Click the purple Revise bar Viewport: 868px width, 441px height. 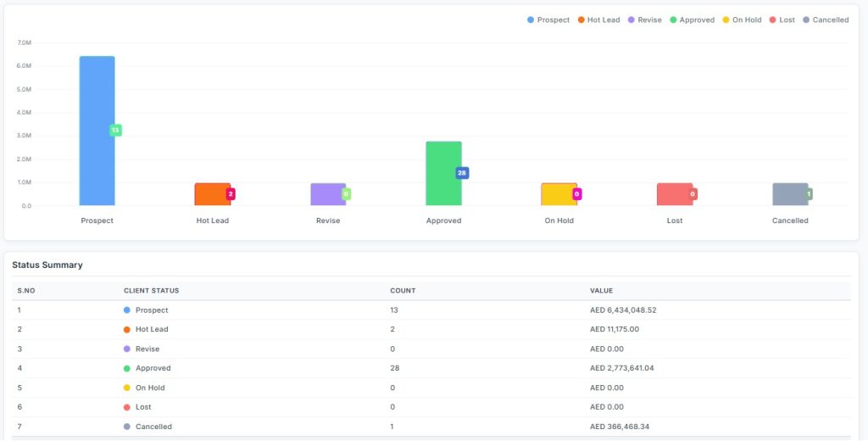(x=328, y=194)
